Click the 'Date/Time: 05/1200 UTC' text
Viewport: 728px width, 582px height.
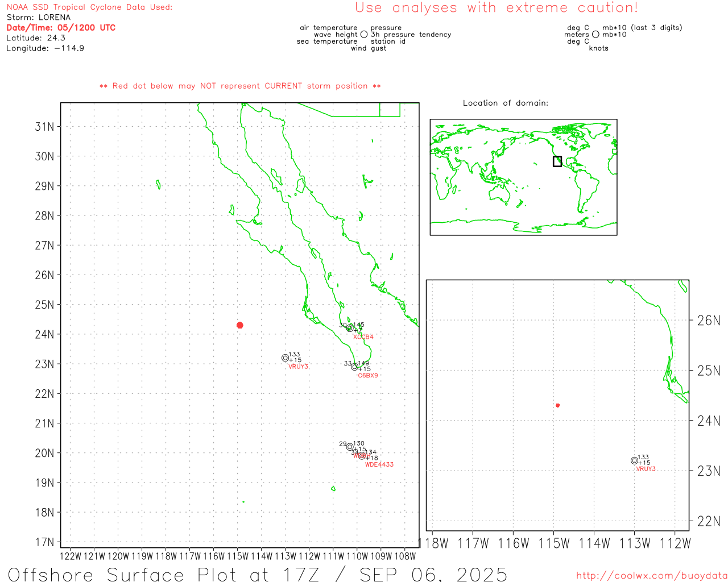[61, 27]
